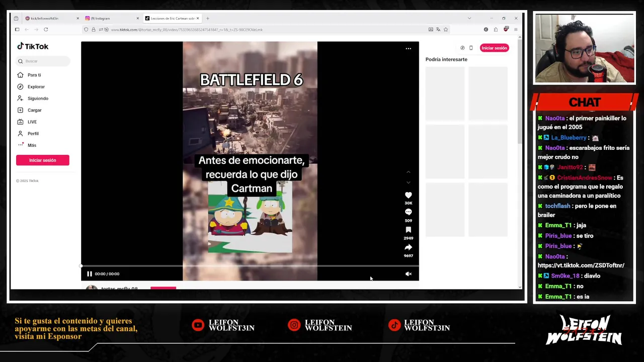644x362 pixels.
Task: Click the top-right Iniciar sesión button
Action: (x=494, y=48)
